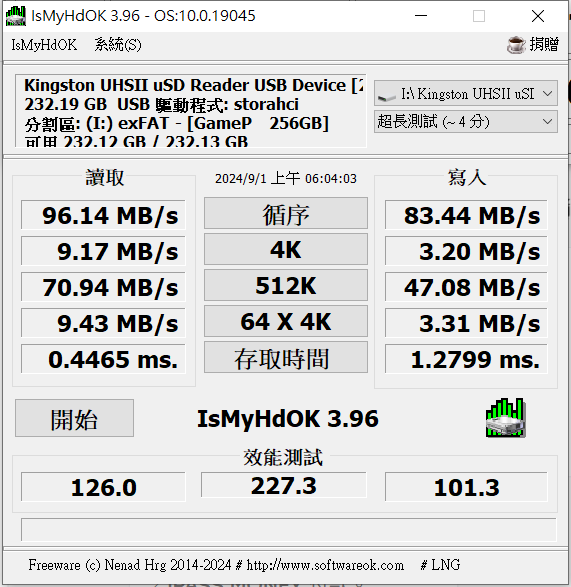Click the 寫入 write group label
Image resolution: width=571 pixels, height=587 pixels.
tap(467, 177)
